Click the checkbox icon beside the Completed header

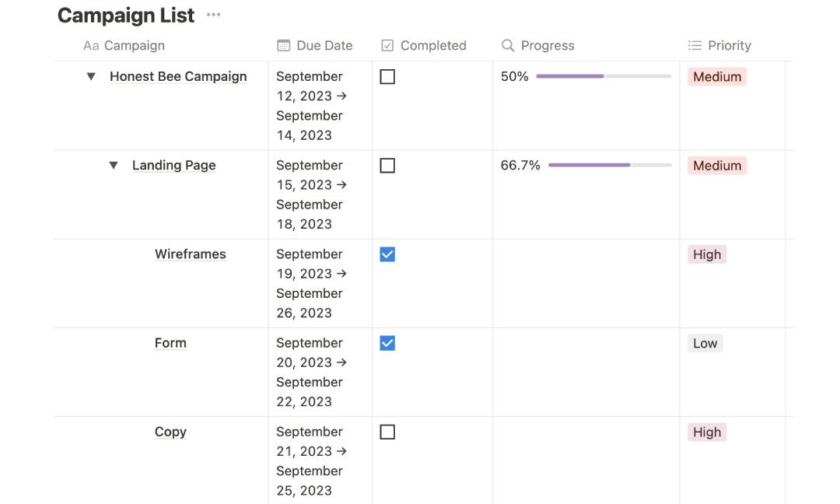(x=387, y=45)
